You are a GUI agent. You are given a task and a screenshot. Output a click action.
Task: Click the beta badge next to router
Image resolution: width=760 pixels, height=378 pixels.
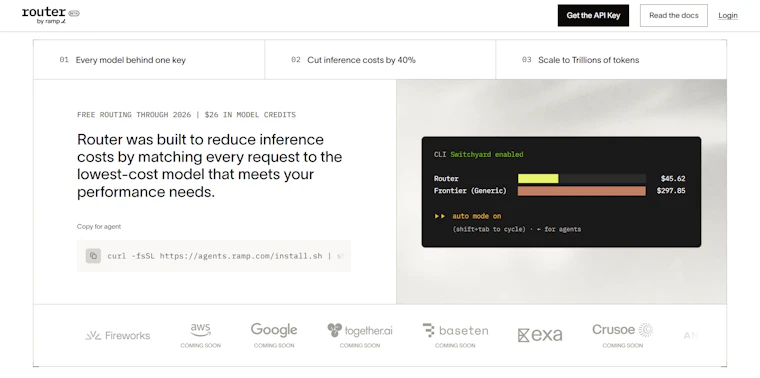click(x=74, y=13)
